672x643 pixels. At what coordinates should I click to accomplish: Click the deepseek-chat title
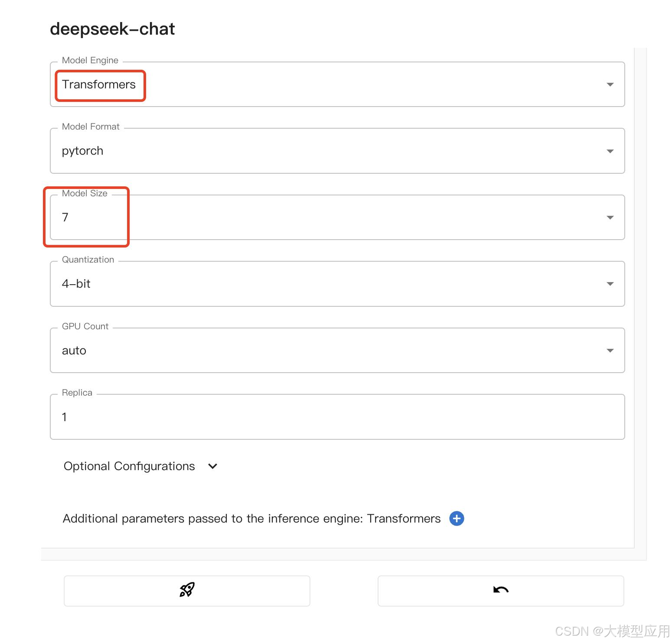click(x=112, y=28)
